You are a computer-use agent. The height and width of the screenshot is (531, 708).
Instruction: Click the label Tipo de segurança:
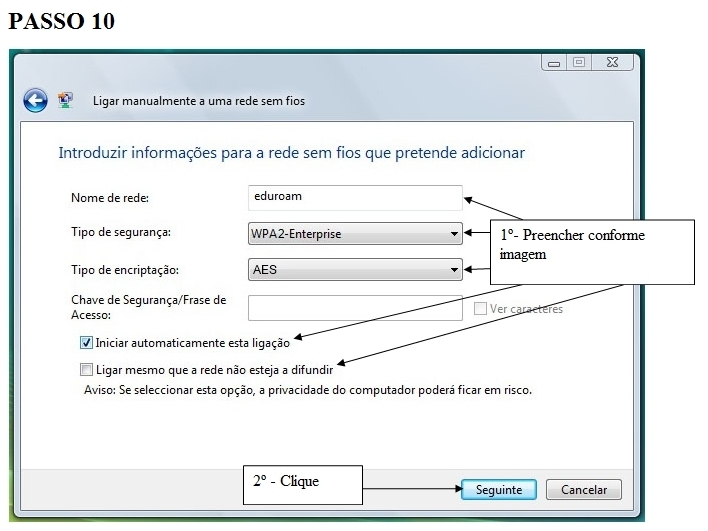tap(121, 233)
